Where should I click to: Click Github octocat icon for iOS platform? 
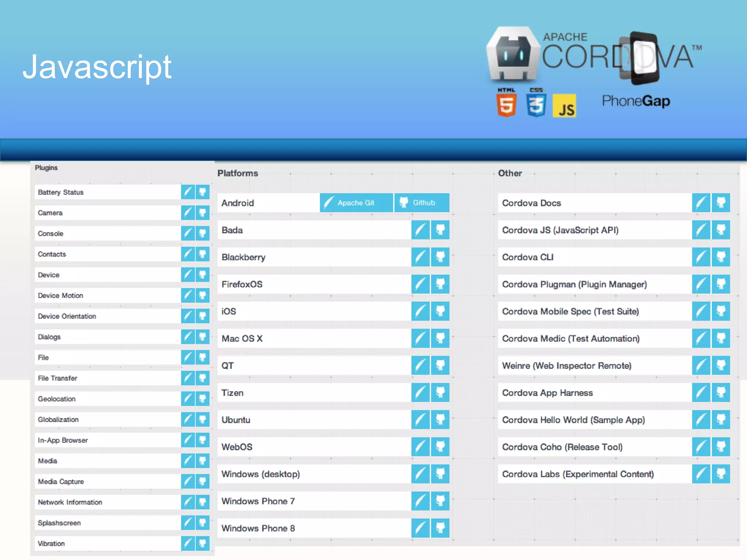pos(440,311)
